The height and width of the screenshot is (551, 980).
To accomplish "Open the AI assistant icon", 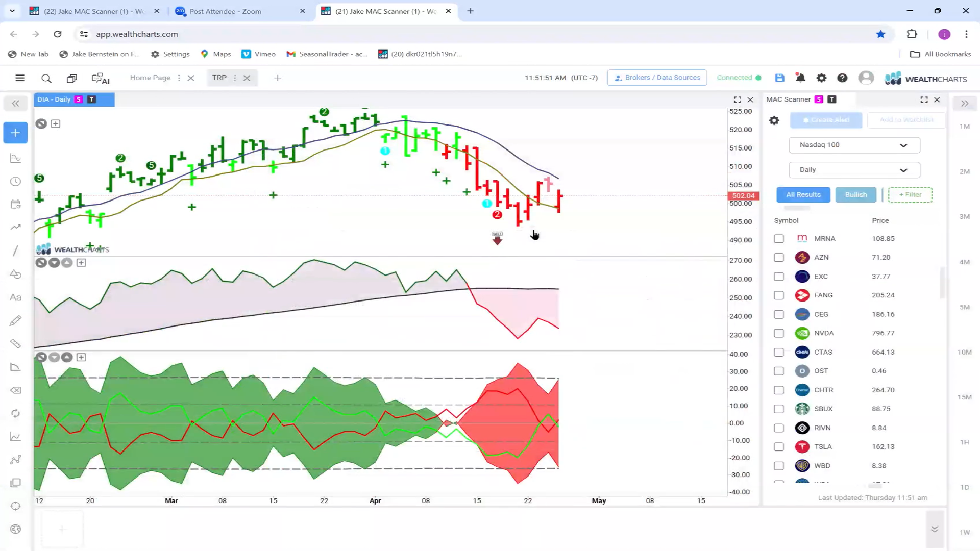I will [101, 78].
